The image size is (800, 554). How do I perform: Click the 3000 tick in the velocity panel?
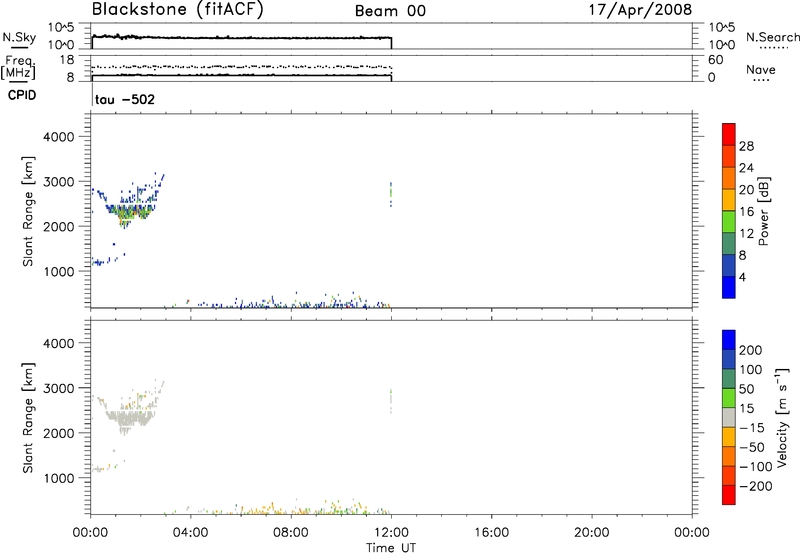tap(58, 388)
